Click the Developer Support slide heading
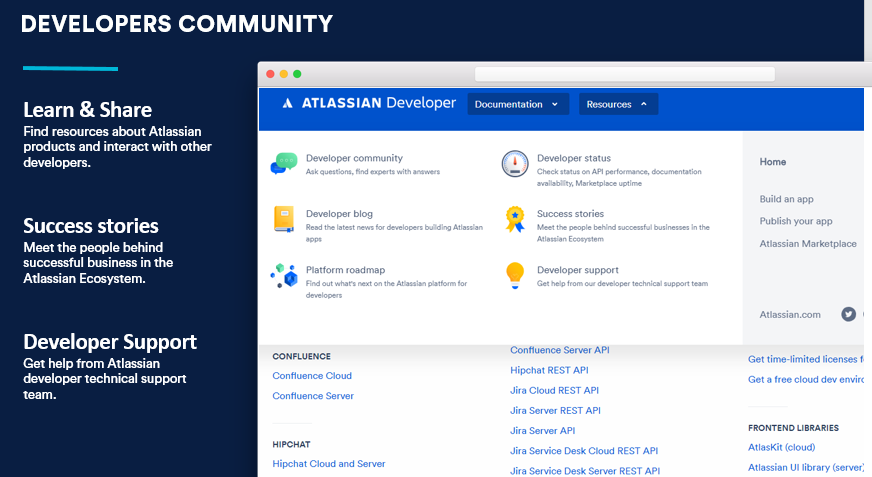 (110, 342)
